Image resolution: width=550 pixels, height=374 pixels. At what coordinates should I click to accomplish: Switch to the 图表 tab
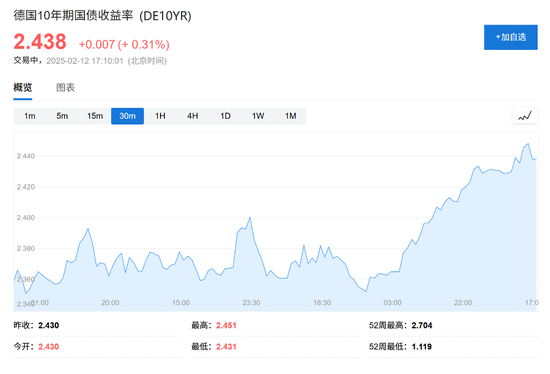66,87
